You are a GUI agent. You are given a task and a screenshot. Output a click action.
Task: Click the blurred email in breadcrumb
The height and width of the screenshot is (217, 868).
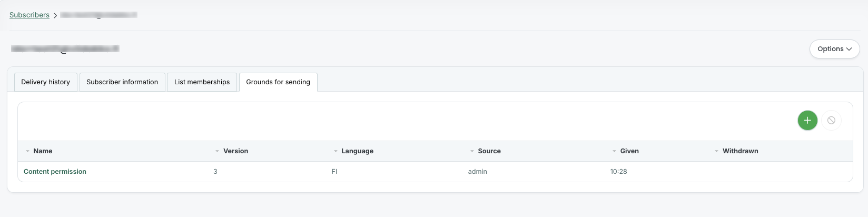(98, 15)
